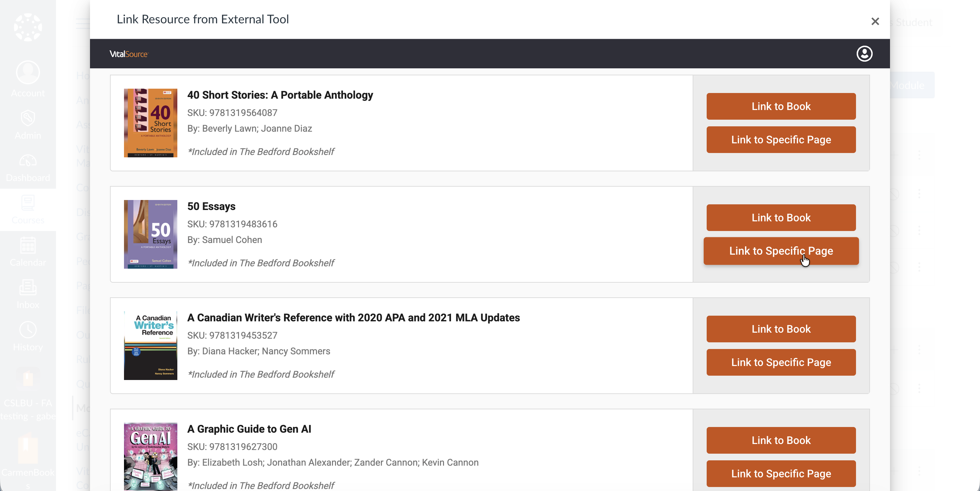Screen dimensions: 980x491
Task: Click the Bedford Bookshelf note under Graphic Guide to Gen AI
Action: pyautogui.click(x=261, y=486)
